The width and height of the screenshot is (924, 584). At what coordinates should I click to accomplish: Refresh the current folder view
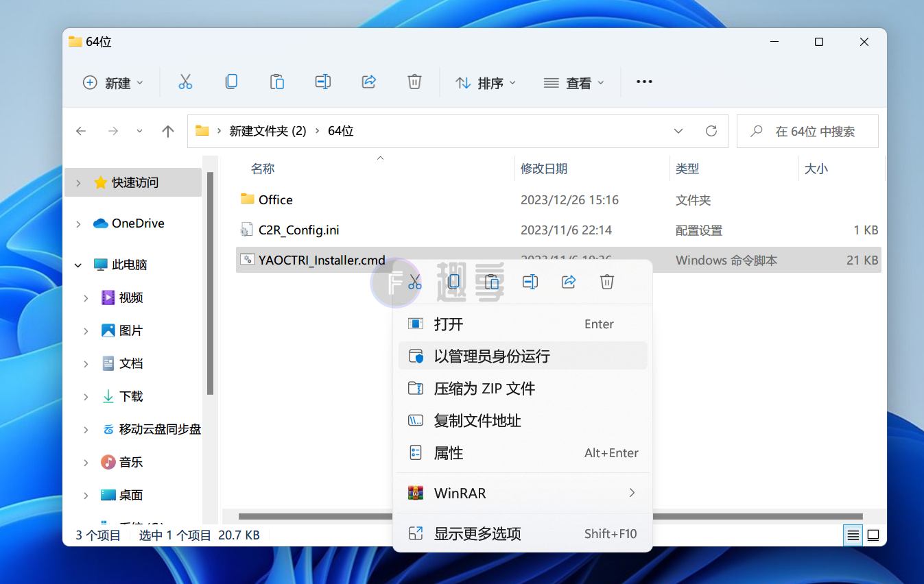point(711,131)
